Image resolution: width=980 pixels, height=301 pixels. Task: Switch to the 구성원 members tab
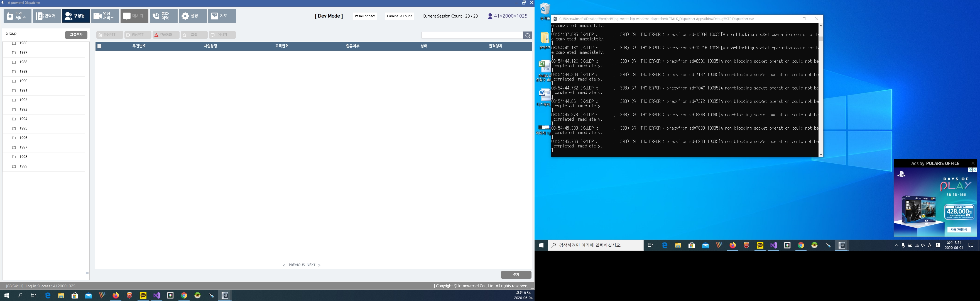pos(76,16)
